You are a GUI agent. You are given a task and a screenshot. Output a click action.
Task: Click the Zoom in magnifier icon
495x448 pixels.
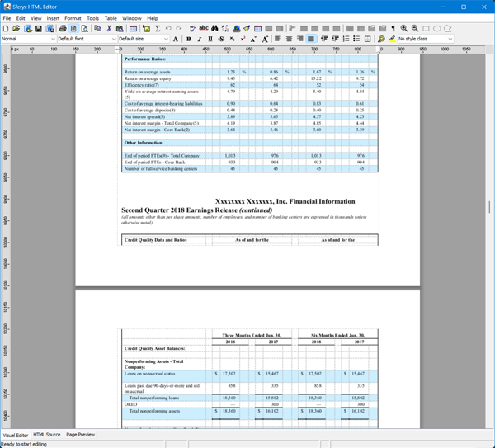coord(403,28)
